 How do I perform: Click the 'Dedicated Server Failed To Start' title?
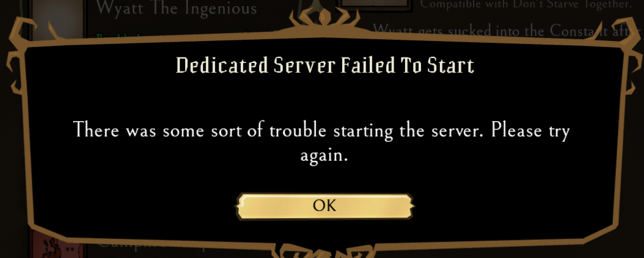325,66
